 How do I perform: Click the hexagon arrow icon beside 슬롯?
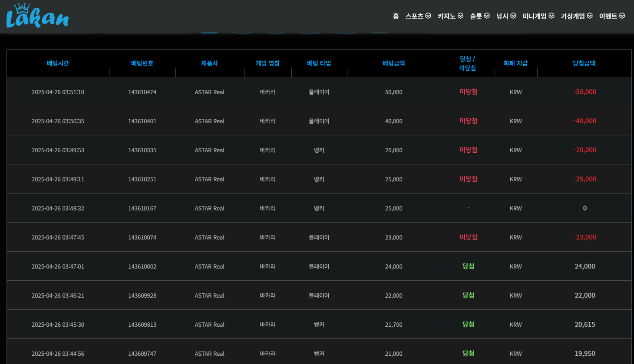pos(487,16)
